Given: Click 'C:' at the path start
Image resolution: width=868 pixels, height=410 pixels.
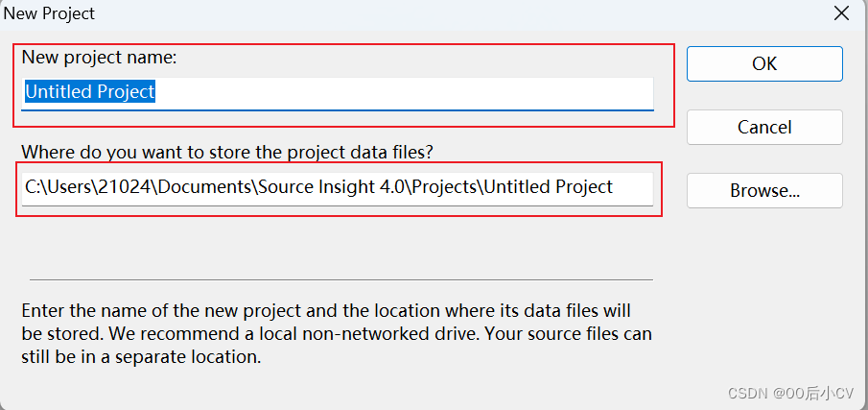Looking at the screenshot, I should [x=34, y=187].
